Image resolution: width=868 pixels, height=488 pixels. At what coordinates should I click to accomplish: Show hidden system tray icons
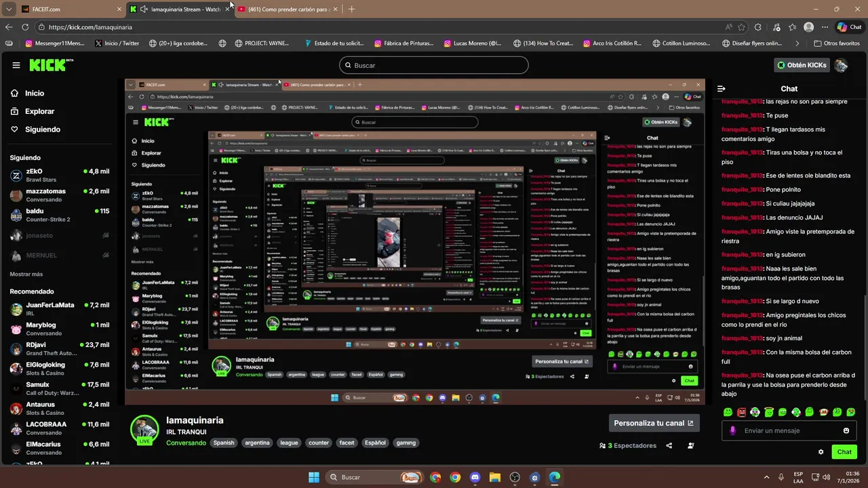click(768, 477)
